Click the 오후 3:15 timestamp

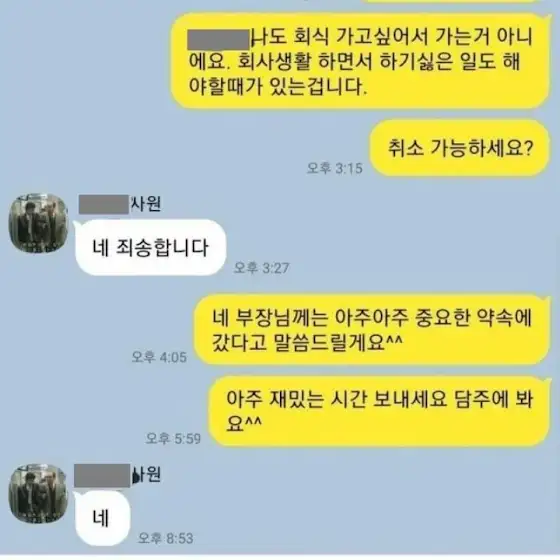click(335, 168)
